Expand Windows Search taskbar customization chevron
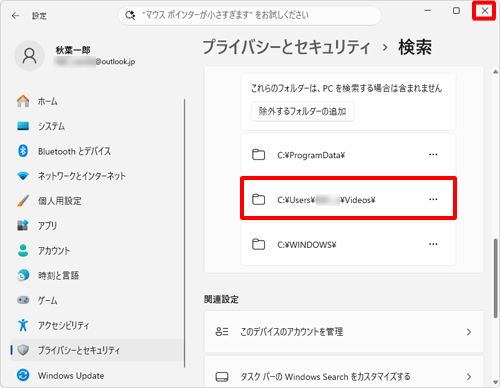This screenshot has height=388, width=500. 469,377
